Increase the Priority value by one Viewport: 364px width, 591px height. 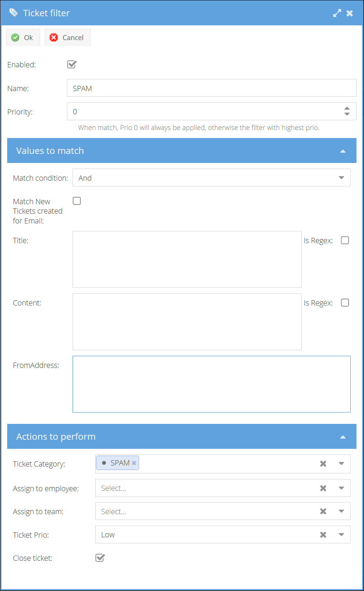347,109
